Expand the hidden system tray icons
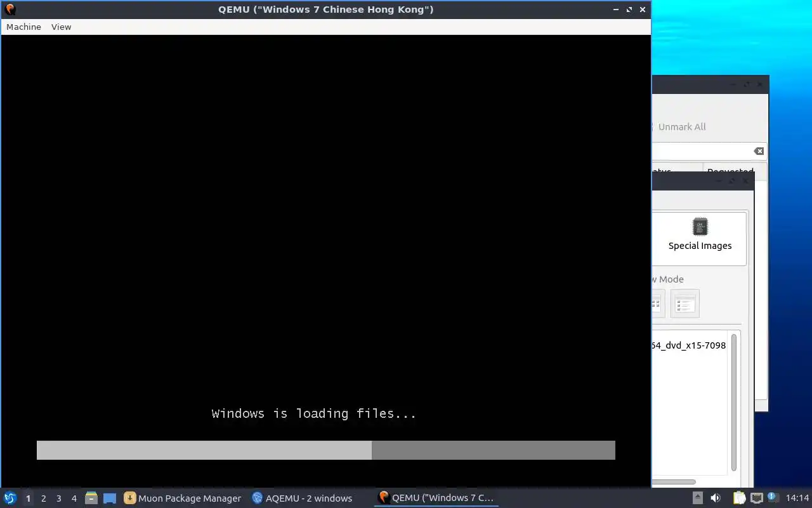 coord(697,498)
